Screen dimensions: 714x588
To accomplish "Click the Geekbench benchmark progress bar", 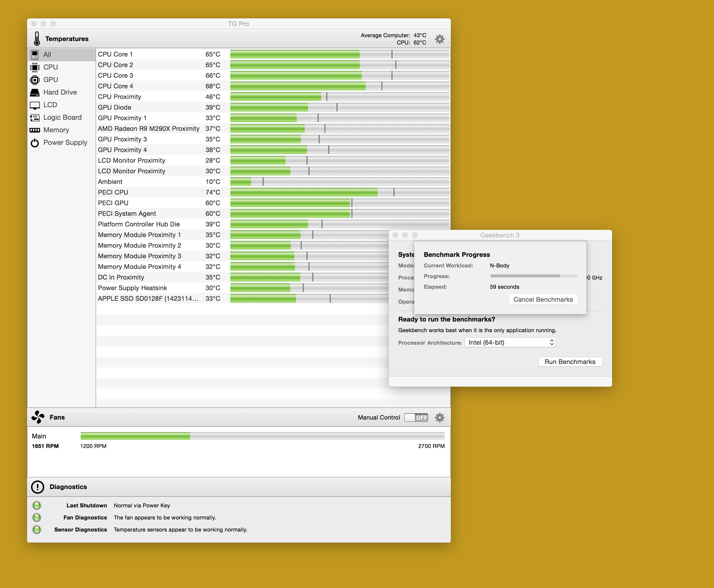I will coord(533,276).
